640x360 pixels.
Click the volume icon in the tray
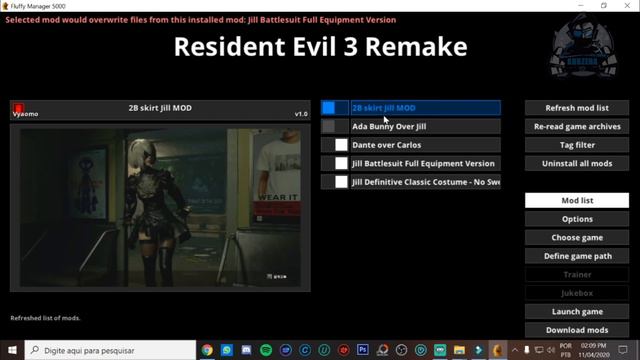tap(551, 350)
